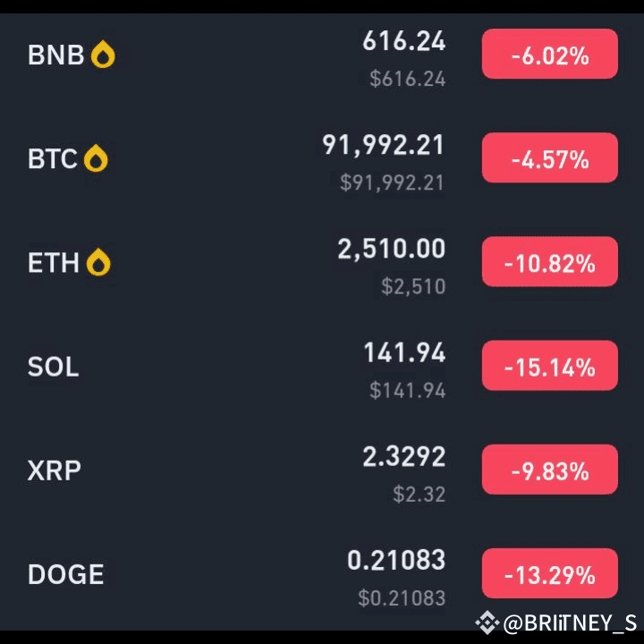Viewport: 644px width, 644px height.
Task: Select the ETH ticker label
Action: [54, 263]
